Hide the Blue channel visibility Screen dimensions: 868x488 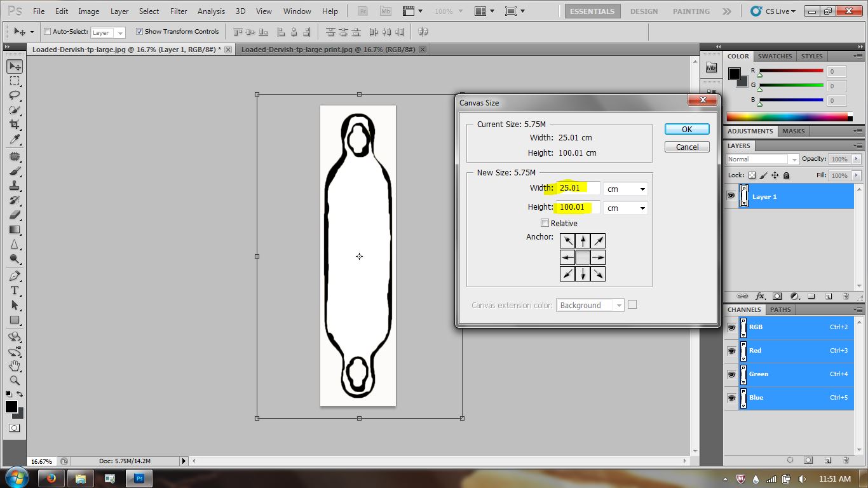tap(731, 398)
